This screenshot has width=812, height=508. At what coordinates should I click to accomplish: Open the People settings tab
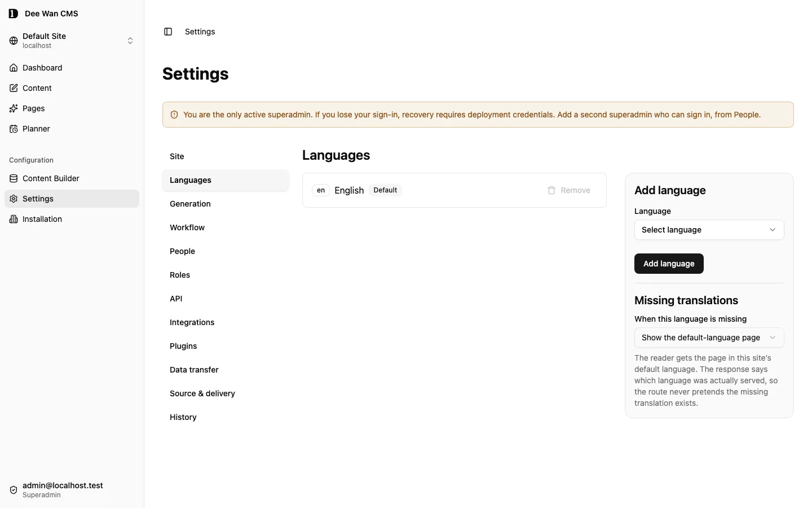point(226,251)
